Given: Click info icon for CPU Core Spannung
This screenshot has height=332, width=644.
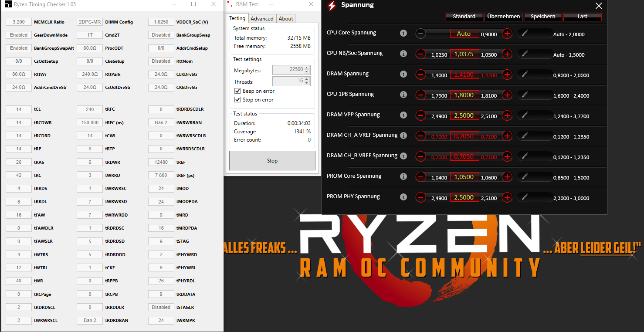Looking at the screenshot, I should point(403,33).
